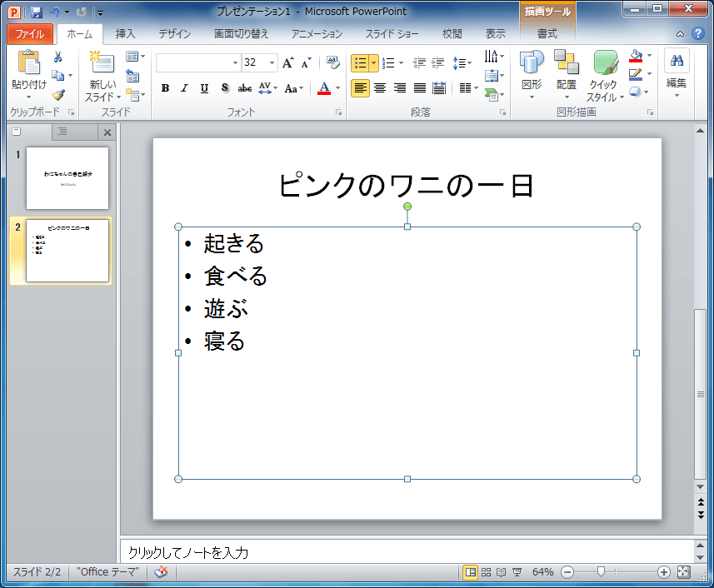This screenshot has width=714, height=588.
Task: Click the Shape Outline pen icon
Action: tap(636, 74)
